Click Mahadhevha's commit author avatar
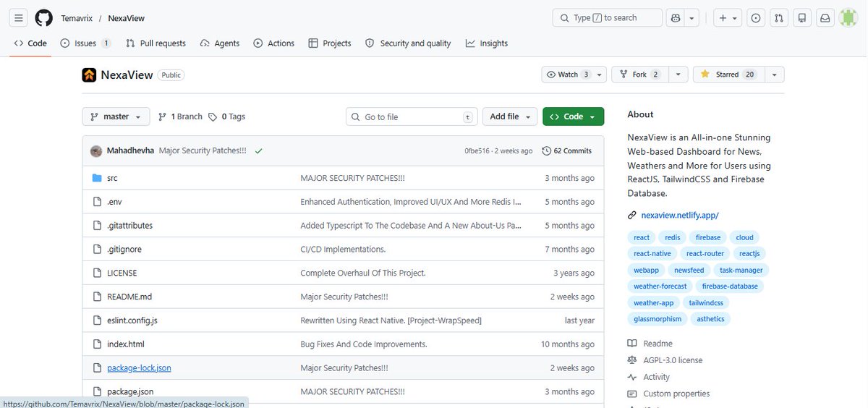Viewport: 868px width, 408px height. pyautogui.click(x=96, y=151)
